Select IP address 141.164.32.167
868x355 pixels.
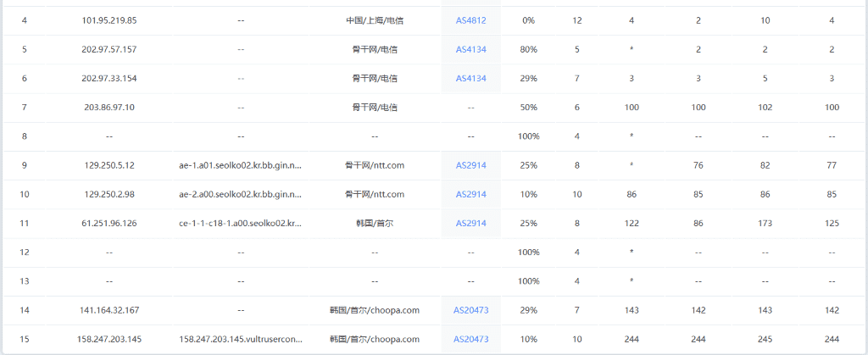click(109, 310)
